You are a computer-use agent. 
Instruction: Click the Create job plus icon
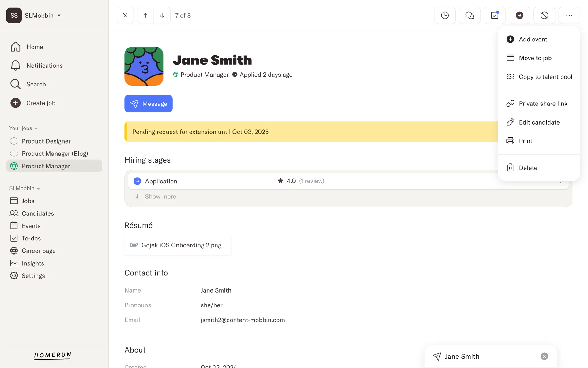15,103
